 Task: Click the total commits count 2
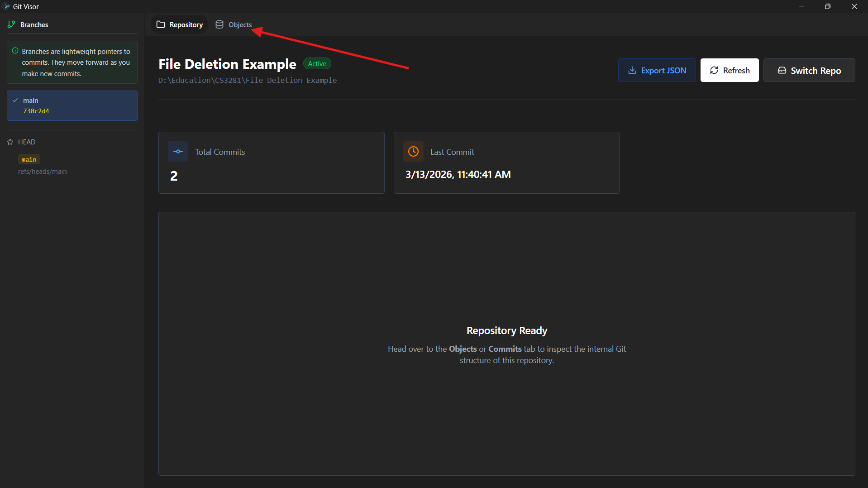(174, 176)
